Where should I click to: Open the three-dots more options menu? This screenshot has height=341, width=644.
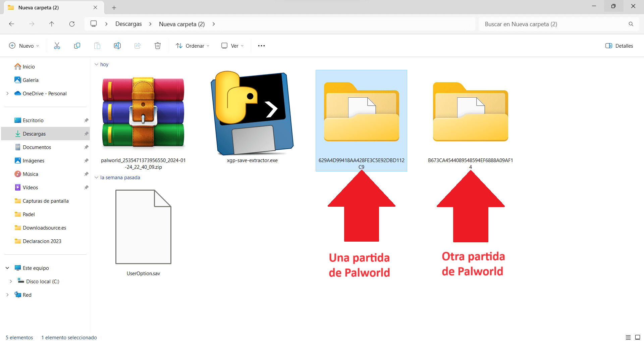[x=261, y=46]
